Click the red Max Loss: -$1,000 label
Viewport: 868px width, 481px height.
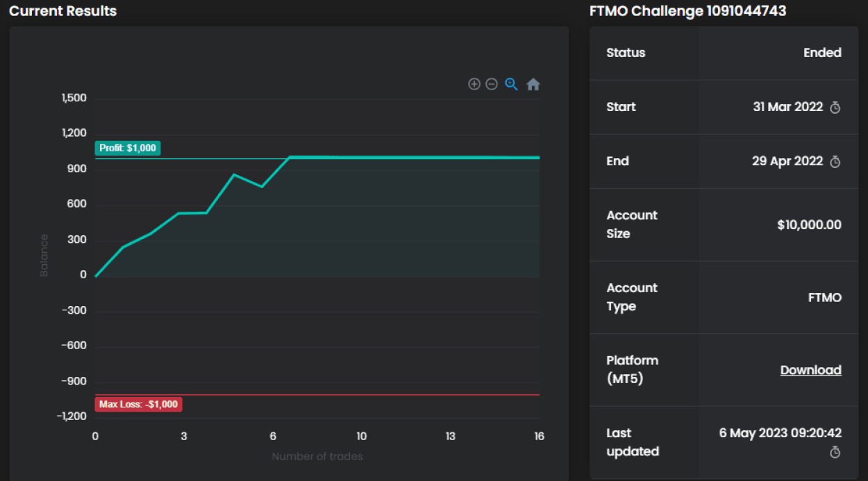138,404
